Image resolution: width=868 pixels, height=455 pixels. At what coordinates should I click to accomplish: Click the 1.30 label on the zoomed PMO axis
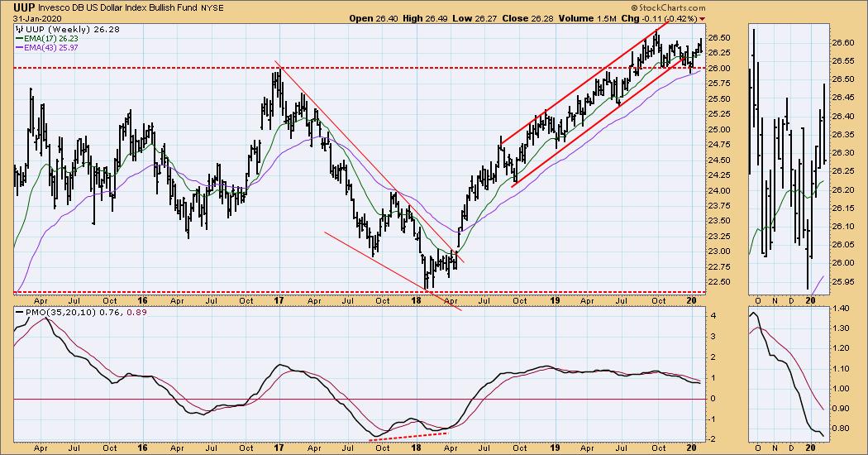[842, 328]
